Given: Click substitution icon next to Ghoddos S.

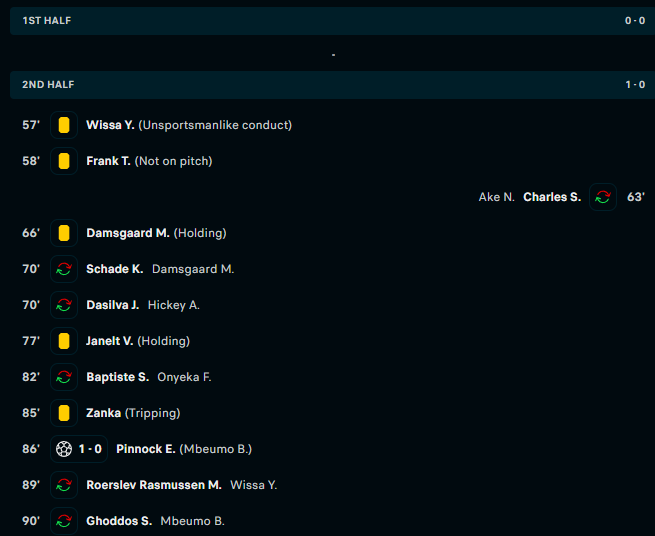Looking at the screenshot, I should 64,521.
